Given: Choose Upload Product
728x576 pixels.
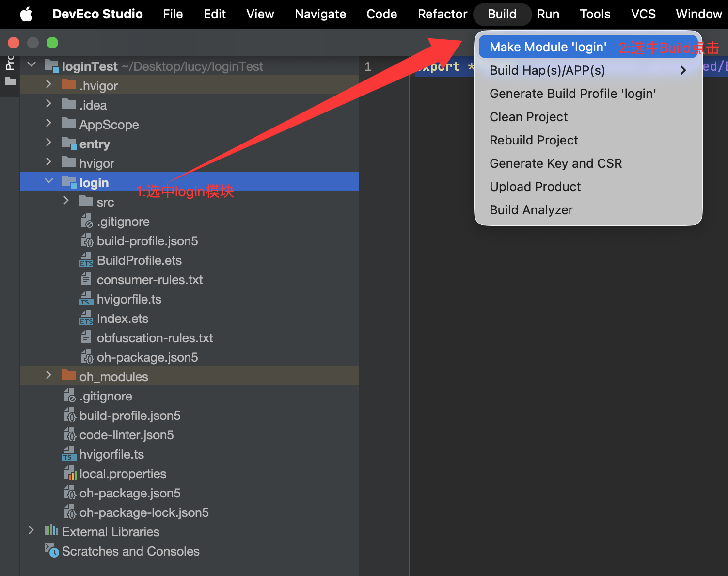Looking at the screenshot, I should point(588,187).
